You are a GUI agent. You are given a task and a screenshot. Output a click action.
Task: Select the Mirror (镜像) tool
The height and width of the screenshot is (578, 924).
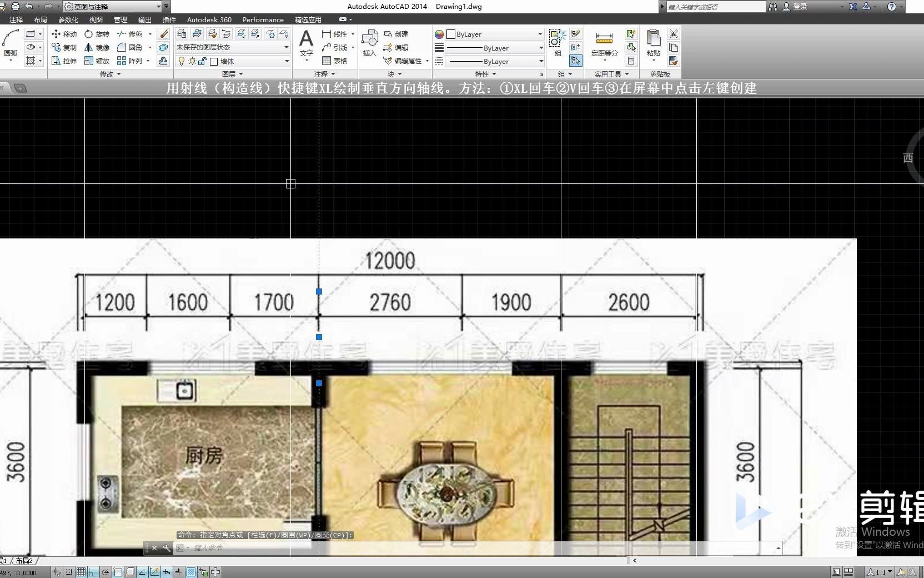[x=97, y=47]
